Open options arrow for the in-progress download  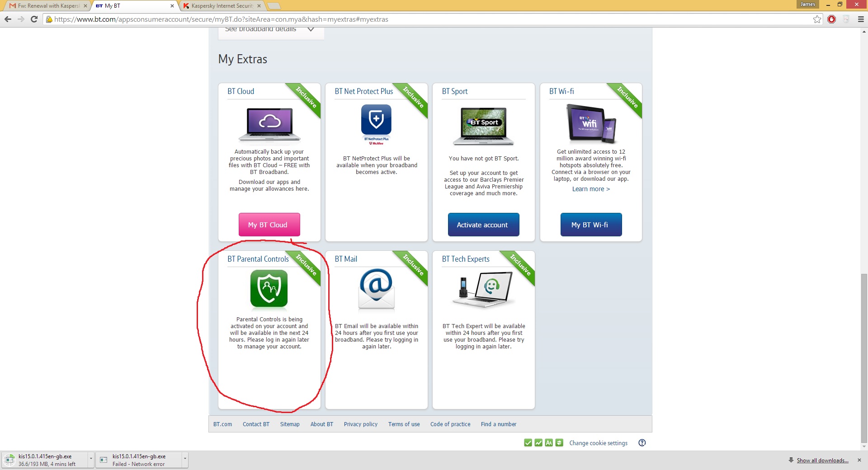(x=91, y=460)
